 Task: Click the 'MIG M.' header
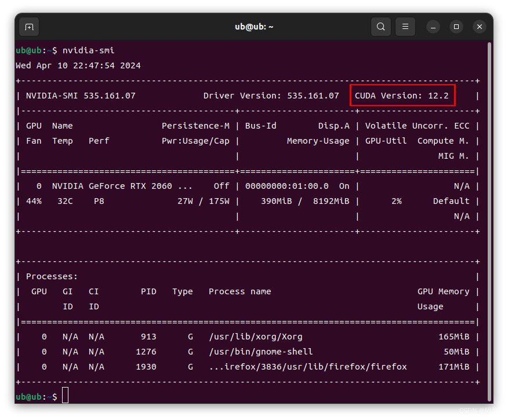[453, 156]
